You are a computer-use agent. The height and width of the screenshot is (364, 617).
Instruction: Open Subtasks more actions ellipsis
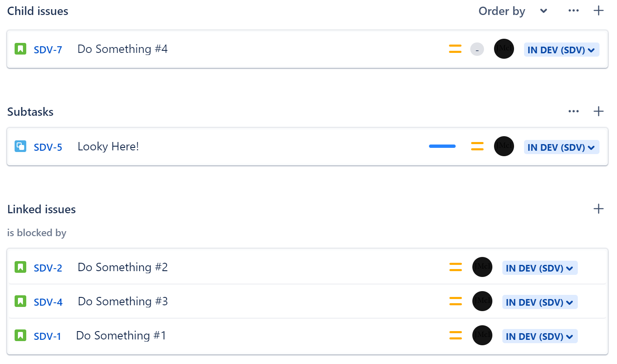tap(574, 111)
